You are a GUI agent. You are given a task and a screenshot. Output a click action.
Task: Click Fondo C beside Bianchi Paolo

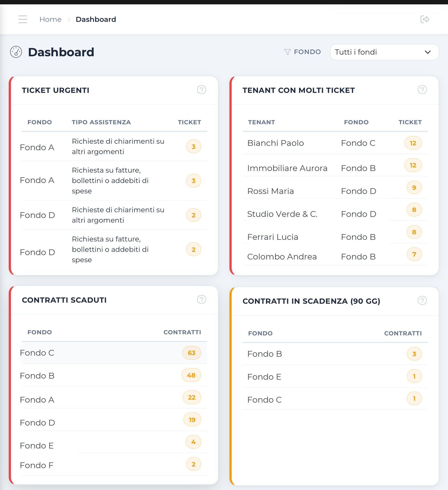[358, 143]
